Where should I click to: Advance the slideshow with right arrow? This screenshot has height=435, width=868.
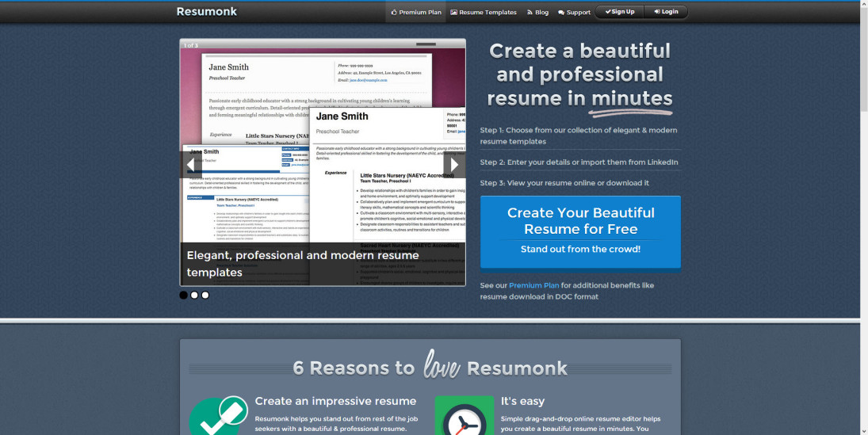(x=454, y=164)
